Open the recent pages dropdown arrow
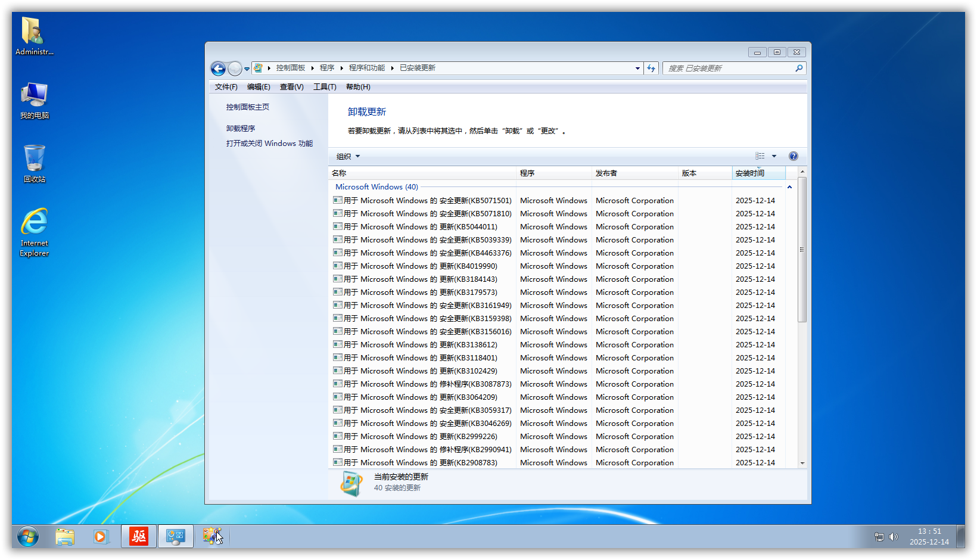 point(247,69)
